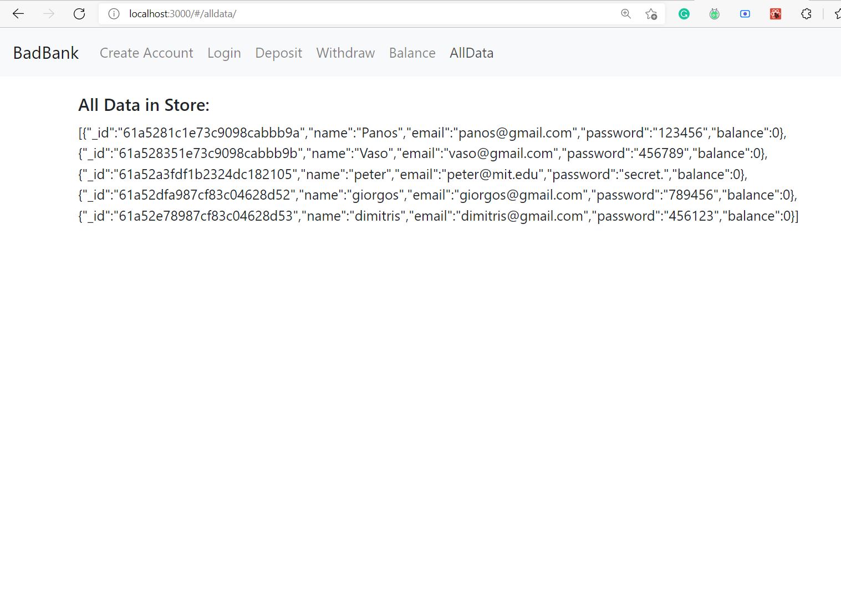Reload the current page
This screenshot has height=616, width=841.
point(79,13)
